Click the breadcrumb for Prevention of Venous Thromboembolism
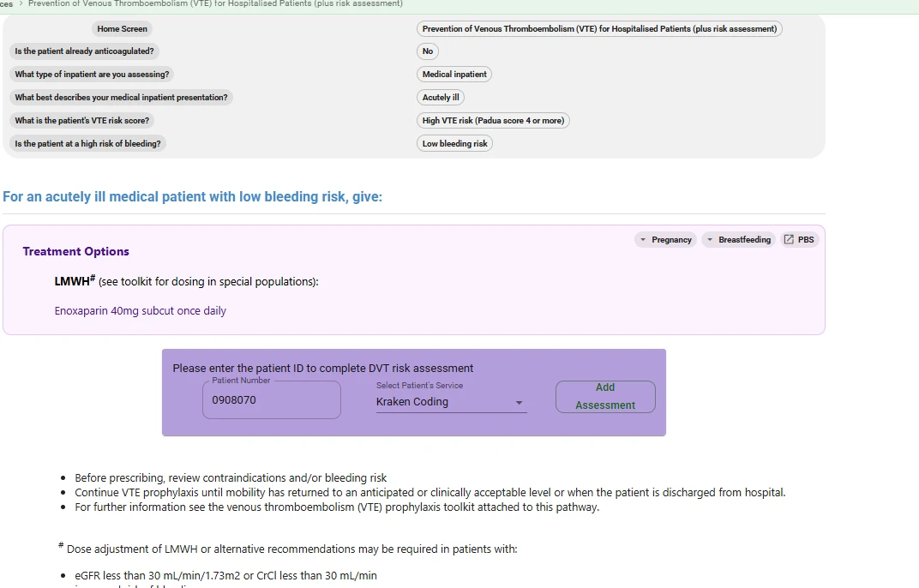Viewport: 919px width, 588px height. pyautogui.click(x=215, y=3)
